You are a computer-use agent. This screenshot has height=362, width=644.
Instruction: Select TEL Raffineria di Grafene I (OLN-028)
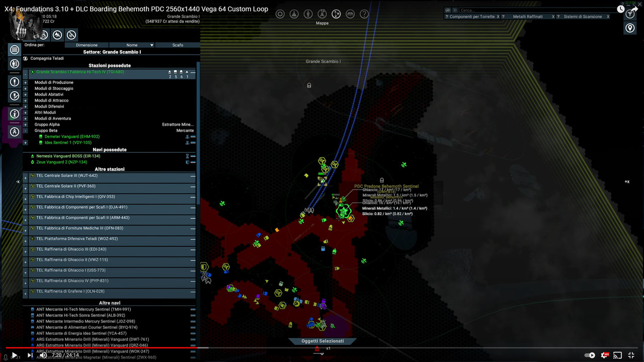(112, 292)
